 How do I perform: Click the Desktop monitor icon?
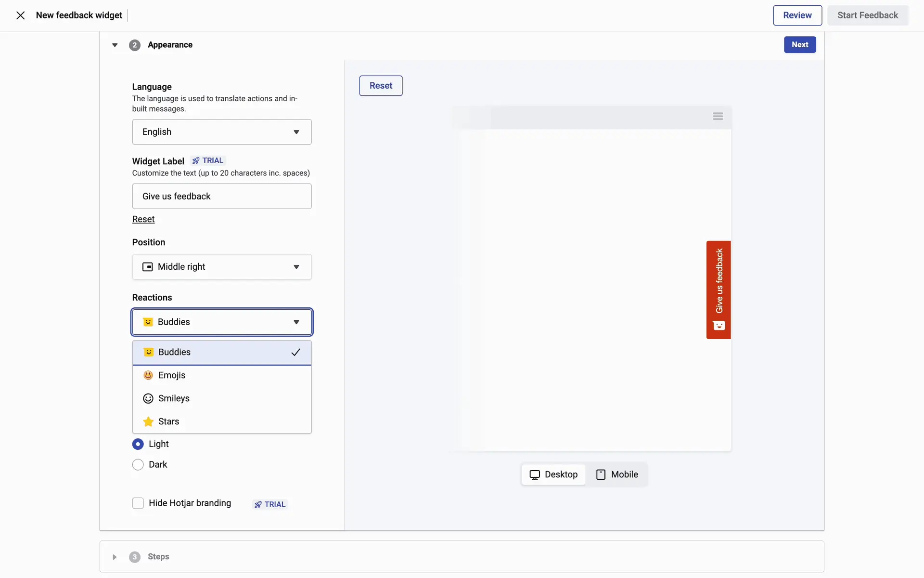click(x=534, y=475)
